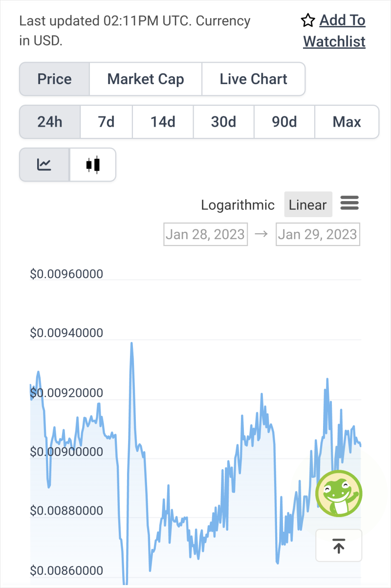Edit the start date Jan 28, 2023
The width and height of the screenshot is (391, 588).
coord(205,234)
